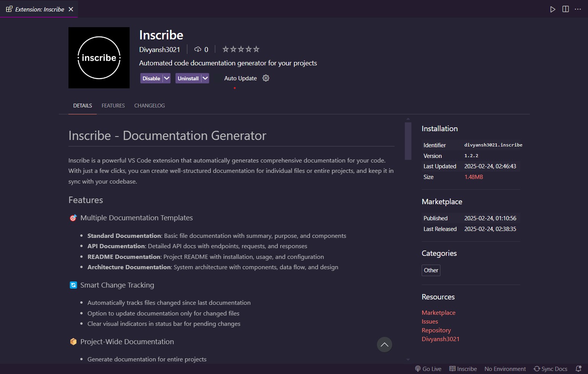This screenshot has height=374, width=588.
Task: Switch to the DETAILS tab
Action: point(83,106)
